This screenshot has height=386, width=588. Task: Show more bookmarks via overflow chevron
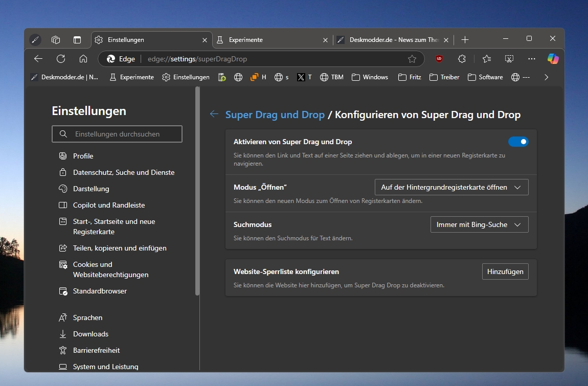point(546,77)
